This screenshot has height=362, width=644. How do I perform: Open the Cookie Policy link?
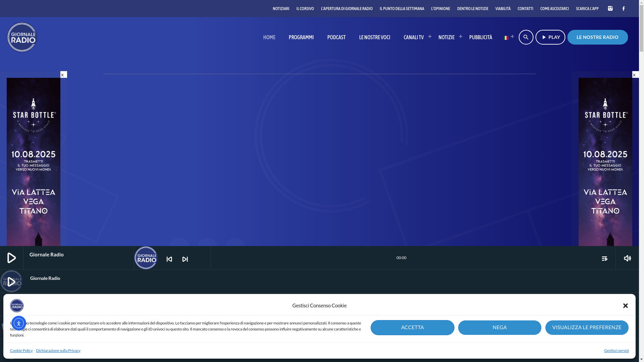tap(21, 351)
